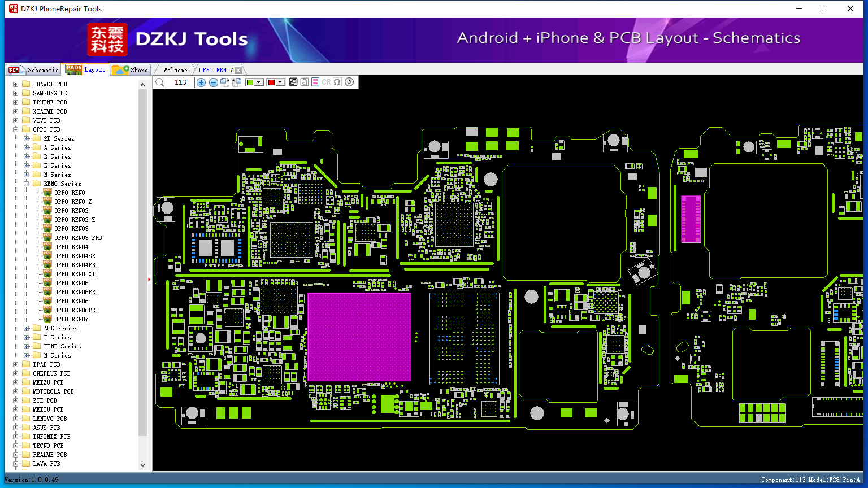Viewport: 868px width, 488px height.
Task: Click the magenta connector component on the PCB
Action: tap(691, 219)
